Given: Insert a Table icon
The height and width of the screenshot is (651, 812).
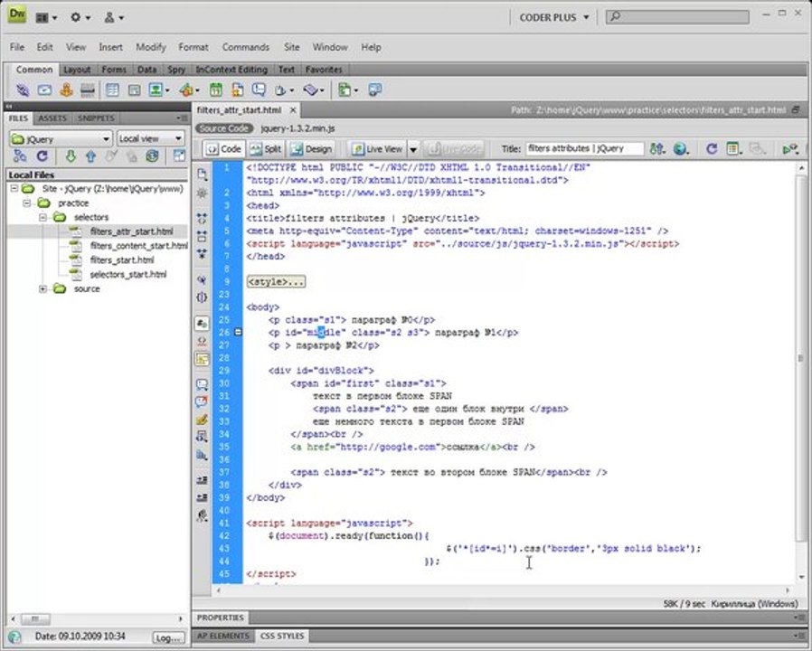Looking at the screenshot, I should [x=112, y=90].
